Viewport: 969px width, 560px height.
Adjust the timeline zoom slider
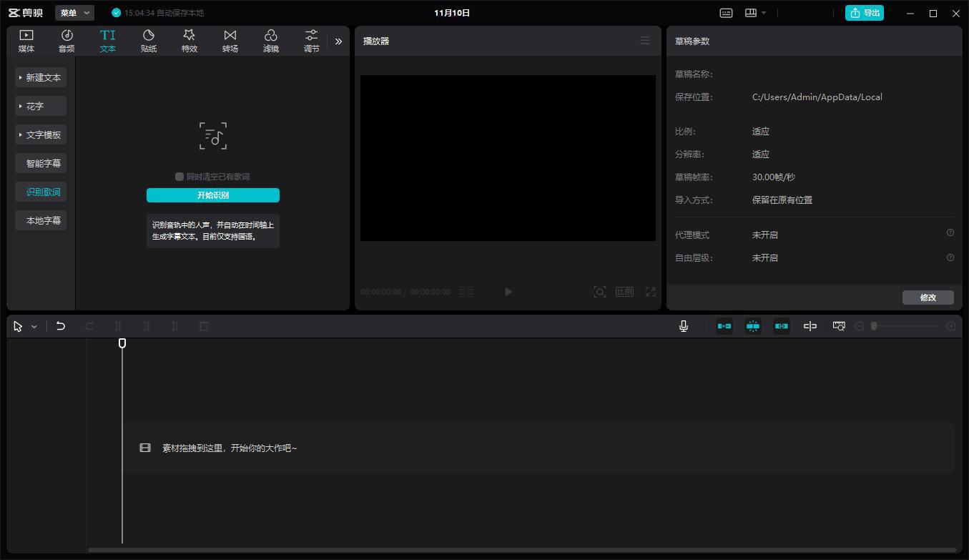[906, 326]
